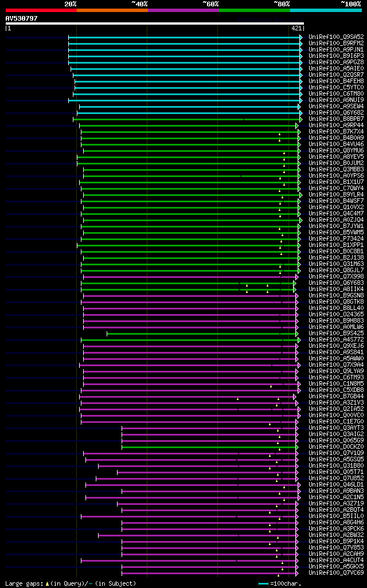The image size is (367, 588).
Task: Click the UniRef100_Q9SA52 hit label
Action: coord(336,37)
